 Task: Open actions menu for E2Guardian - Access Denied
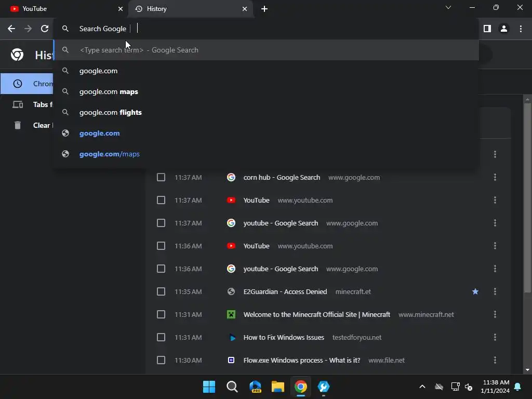[x=495, y=291]
